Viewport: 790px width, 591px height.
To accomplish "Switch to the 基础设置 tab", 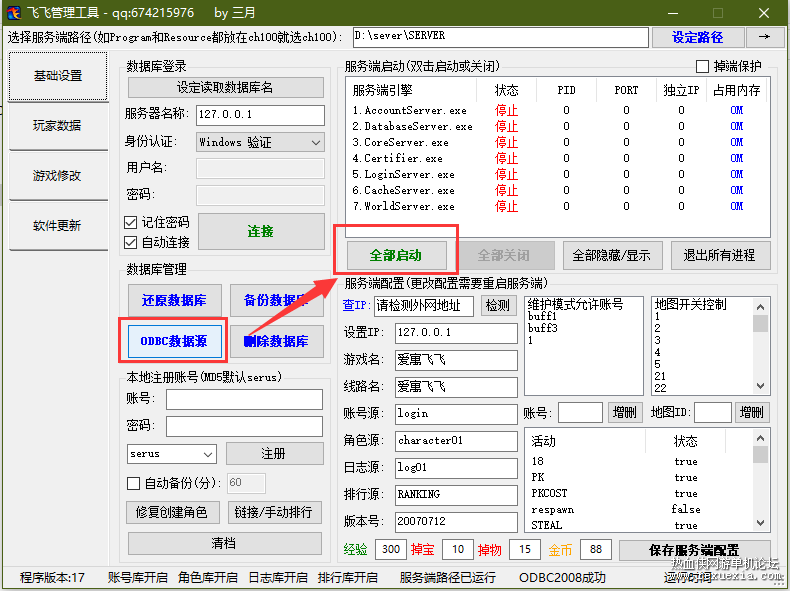I will [58, 76].
